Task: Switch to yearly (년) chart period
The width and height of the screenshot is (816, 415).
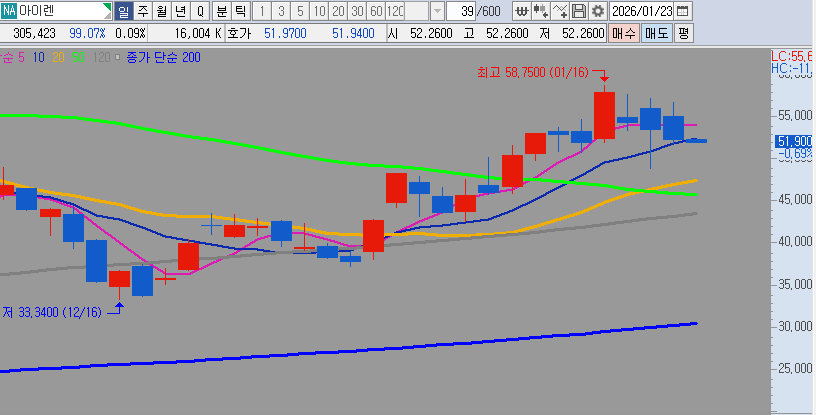Action: tap(180, 11)
